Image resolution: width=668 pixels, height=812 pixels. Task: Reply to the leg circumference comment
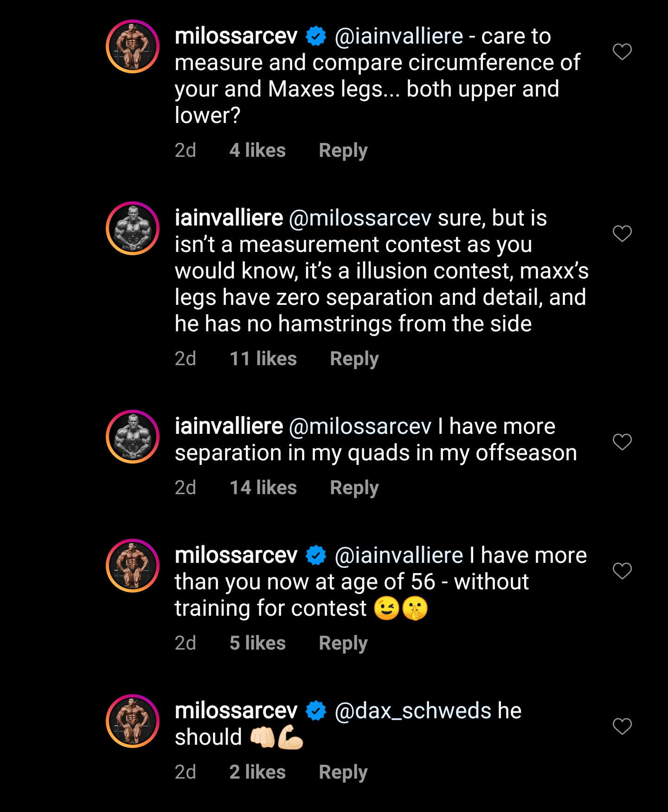click(343, 150)
